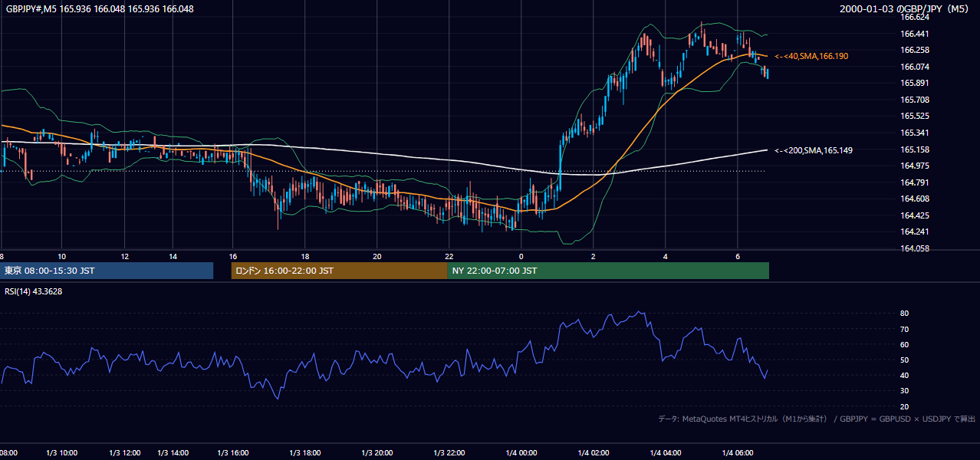Click price axis label 166.441
The image size is (980, 460).
pos(915,34)
